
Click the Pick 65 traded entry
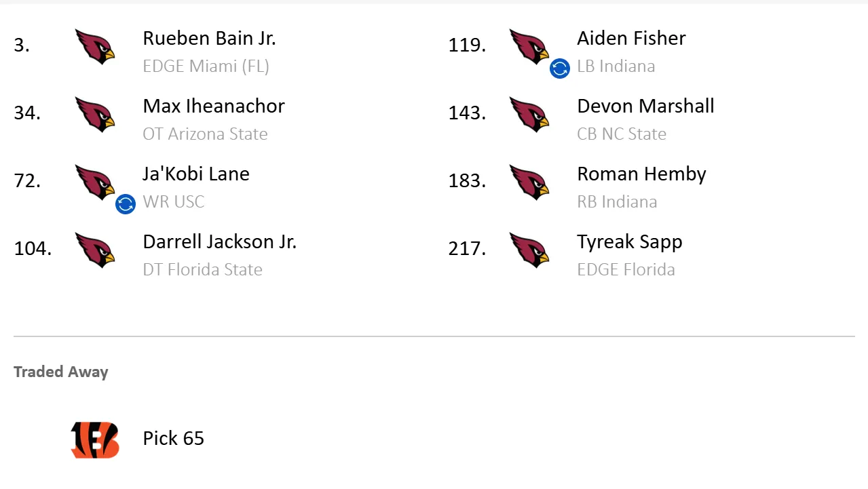point(173,438)
